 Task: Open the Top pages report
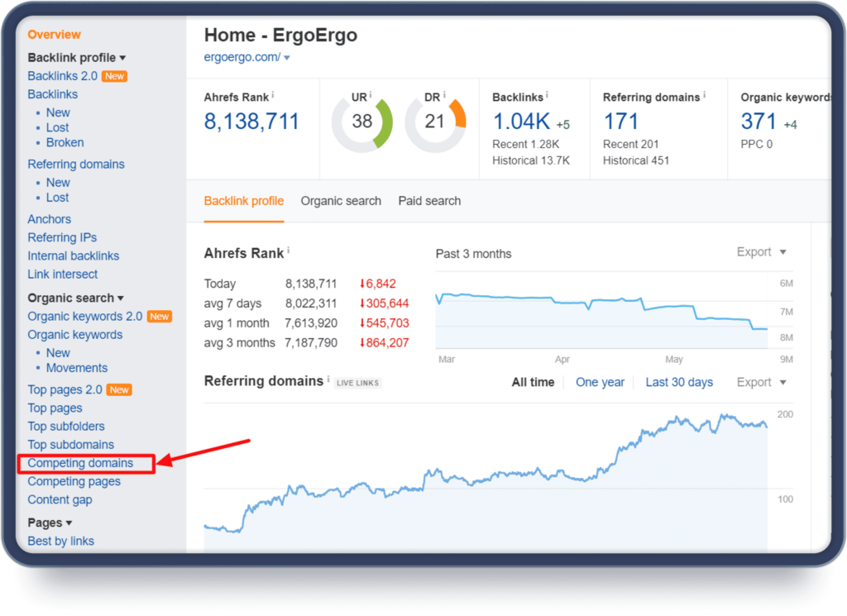[x=55, y=408]
